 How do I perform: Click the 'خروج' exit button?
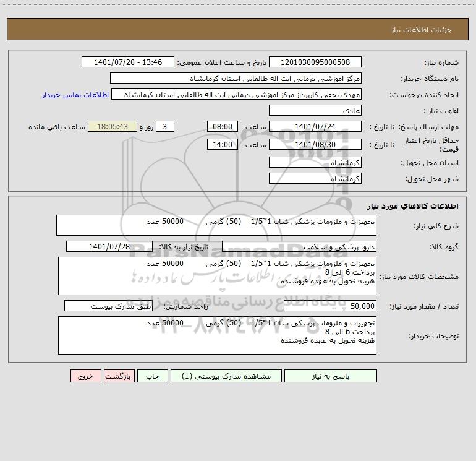pyautogui.click(x=85, y=376)
